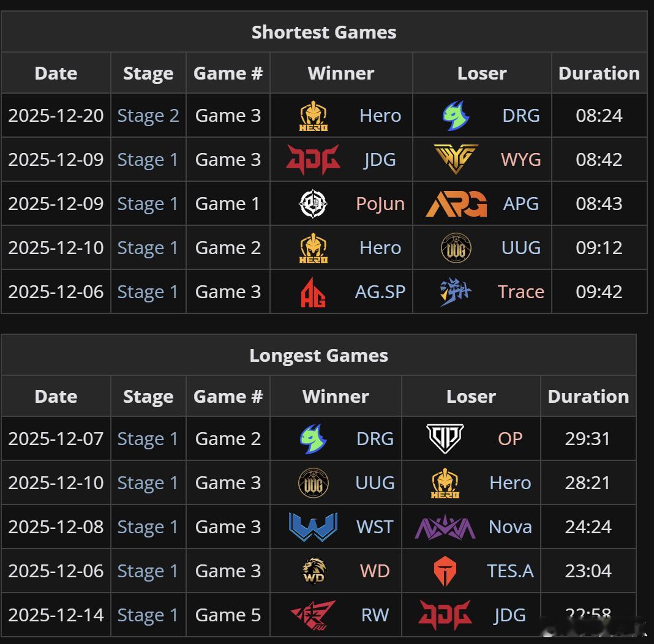This screenshot has width=654, height=644.
Task: Click the Trace team logo
Action: [456, 292]
